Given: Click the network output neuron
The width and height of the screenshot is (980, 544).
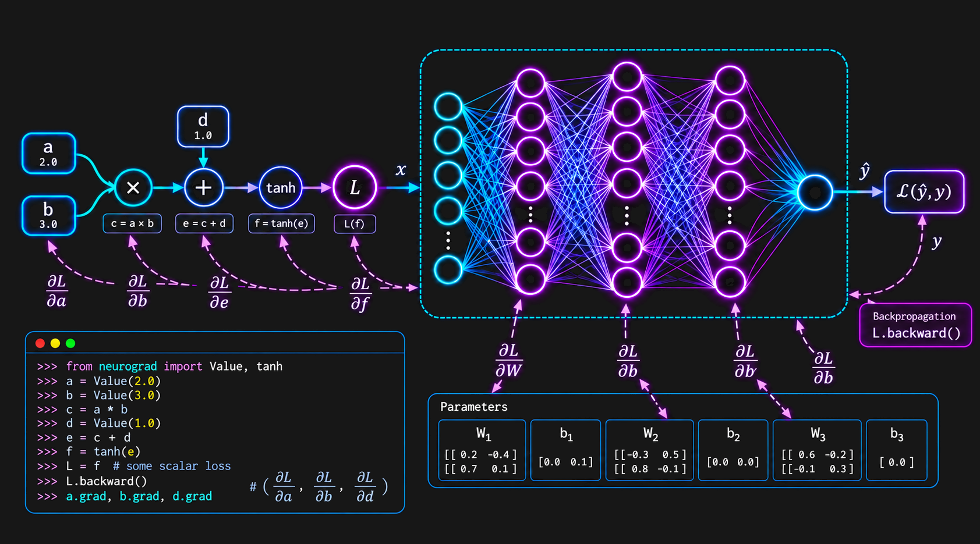Looking at the screenshot, I should click(815, 192).
